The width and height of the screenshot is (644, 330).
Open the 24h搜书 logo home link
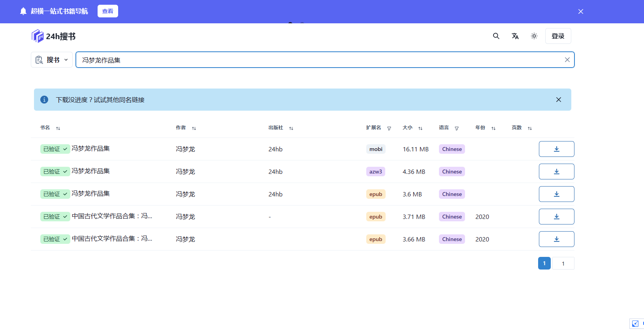(54, 36)
